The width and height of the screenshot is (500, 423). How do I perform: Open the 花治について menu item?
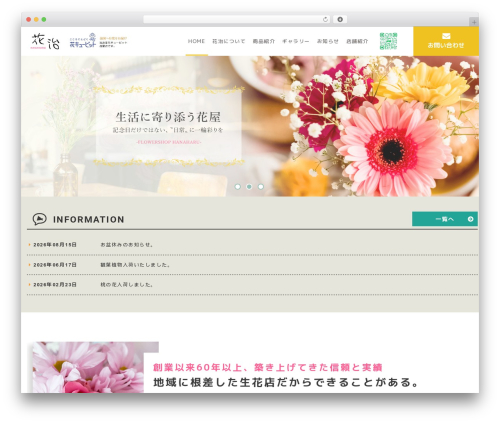(229, 41)
